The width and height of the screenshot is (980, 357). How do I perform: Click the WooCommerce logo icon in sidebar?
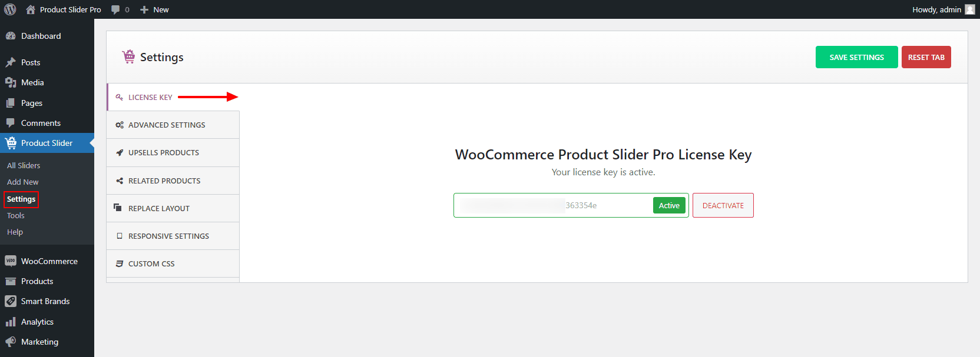coord(11,261)
